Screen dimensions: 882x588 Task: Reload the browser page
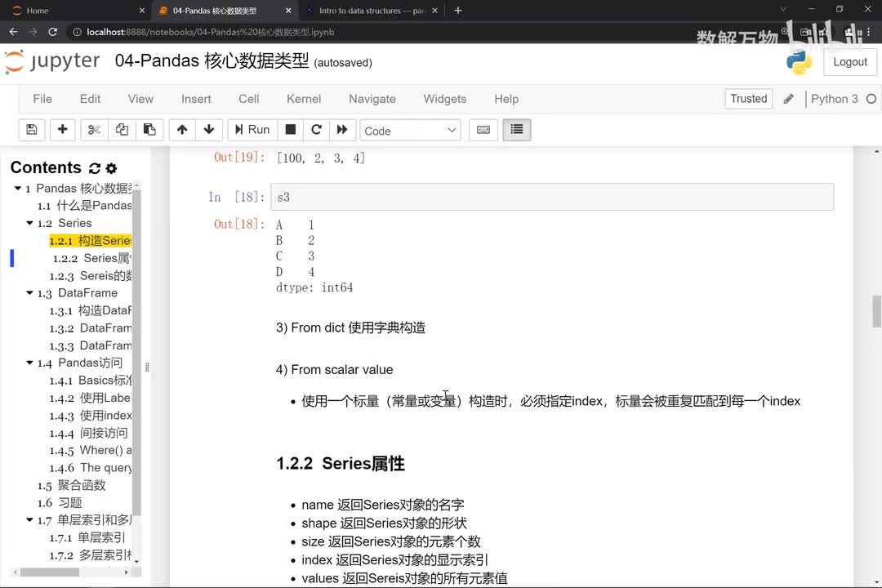tap(53, 32)
